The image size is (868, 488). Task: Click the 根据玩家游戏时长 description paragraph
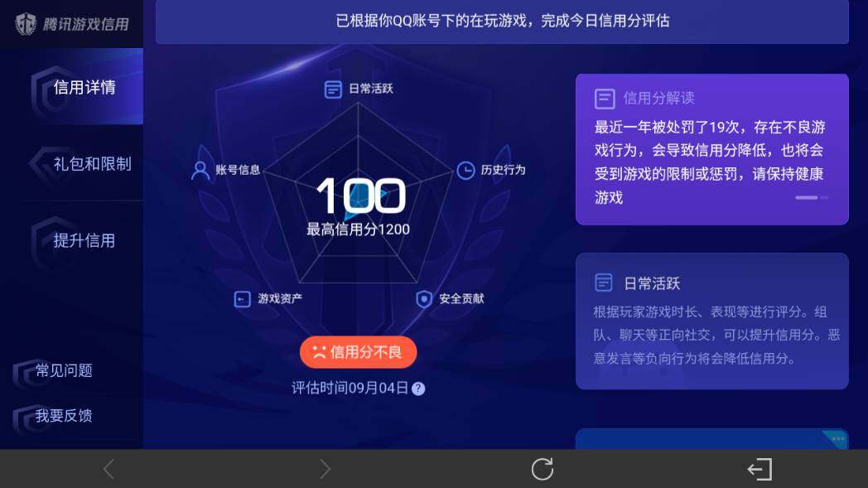[x=716, y=335]
